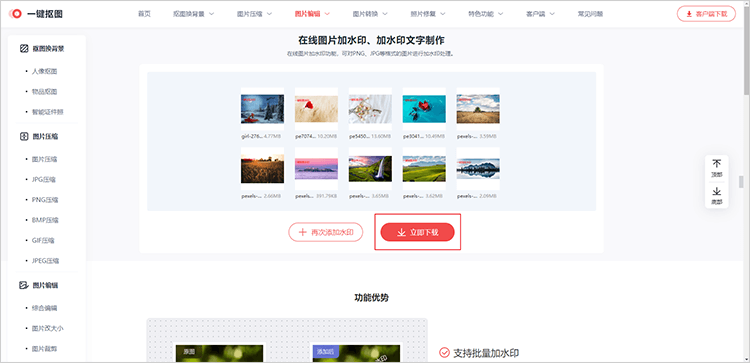Jump to bottom with 底部 button
Screen dimensions: 750x363
click(x=717, y=195)
